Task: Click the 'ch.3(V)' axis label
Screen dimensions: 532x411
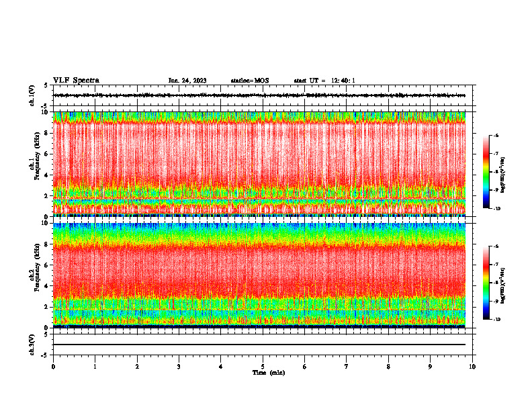Action: pos(32,345)
